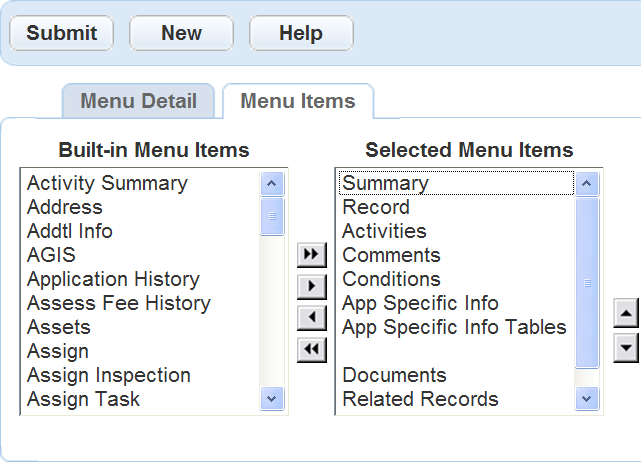Switch to the Menu Detail tab
The width and height of the screenshot is (641, 466).
click(138, 101)
